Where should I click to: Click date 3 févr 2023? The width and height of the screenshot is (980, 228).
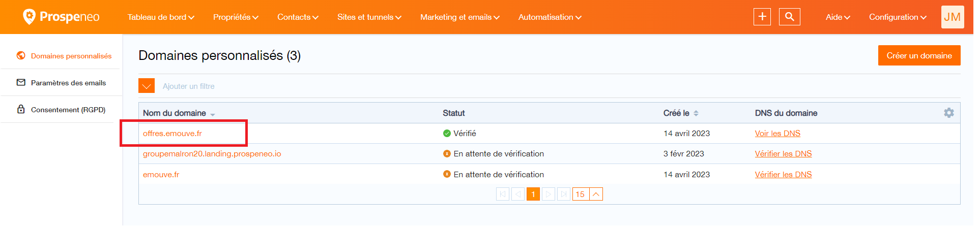click(684, 154)
